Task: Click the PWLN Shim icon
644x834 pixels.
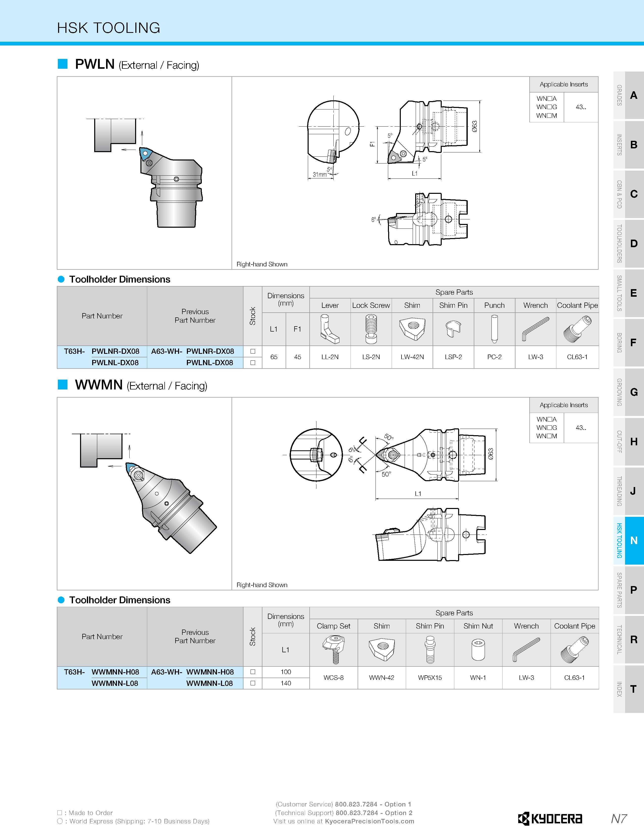Action: tap(412, 329)
